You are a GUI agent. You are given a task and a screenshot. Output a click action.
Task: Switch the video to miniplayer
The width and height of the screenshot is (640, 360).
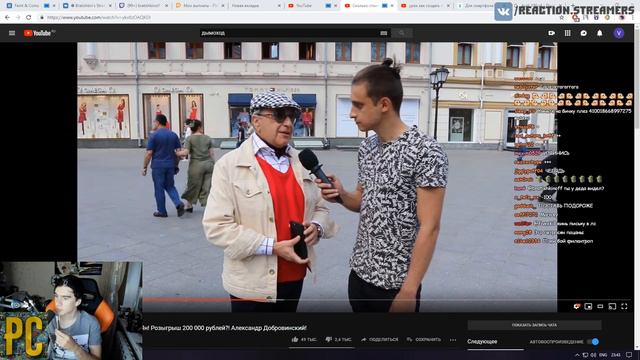pos(588,306)
